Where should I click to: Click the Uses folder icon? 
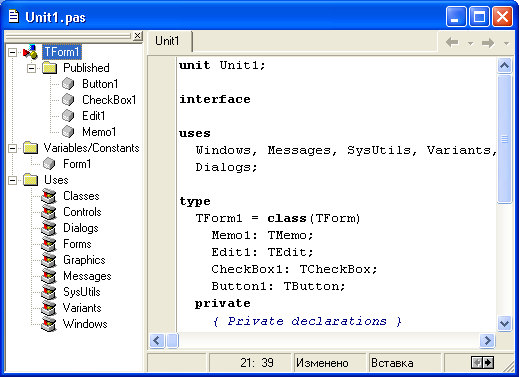click(x=31, y=180)
